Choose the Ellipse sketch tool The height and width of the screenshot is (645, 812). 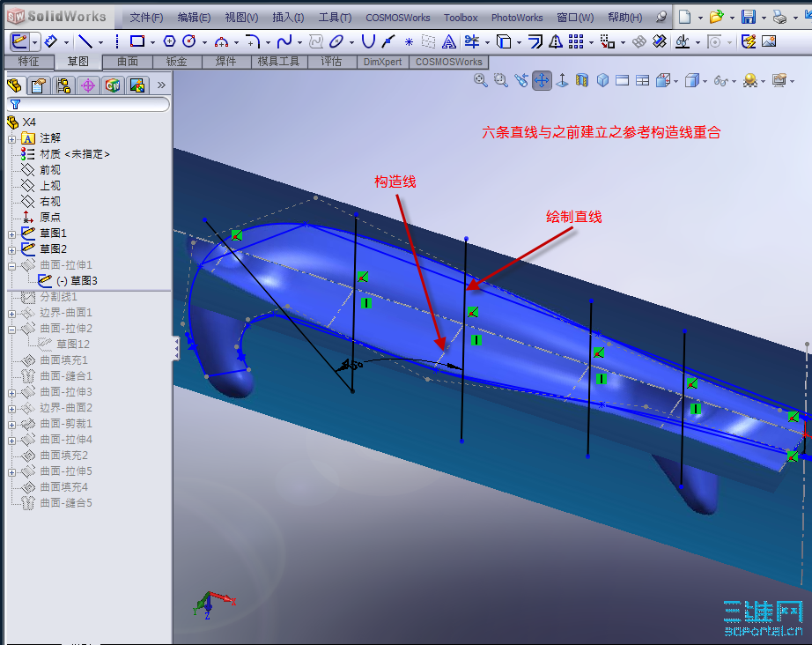pos(336,41)
